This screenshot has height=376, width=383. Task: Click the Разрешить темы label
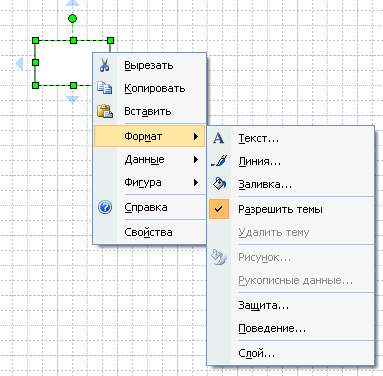click(280, 209)
